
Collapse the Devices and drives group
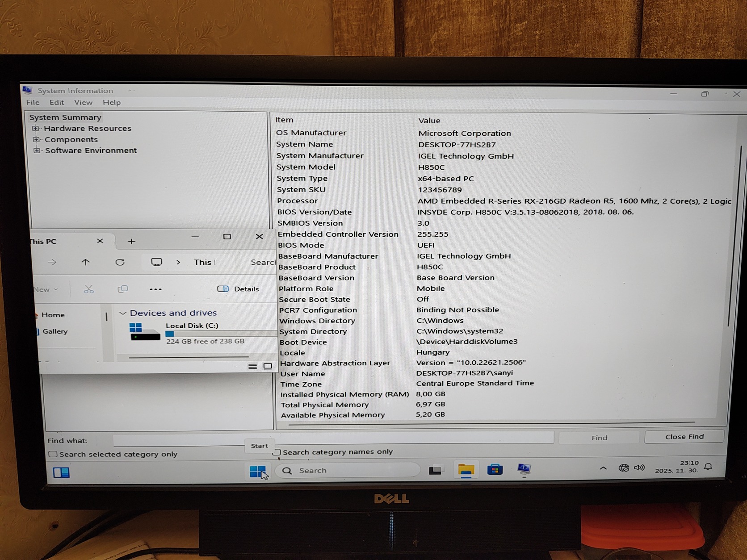(x=123, y=313)
